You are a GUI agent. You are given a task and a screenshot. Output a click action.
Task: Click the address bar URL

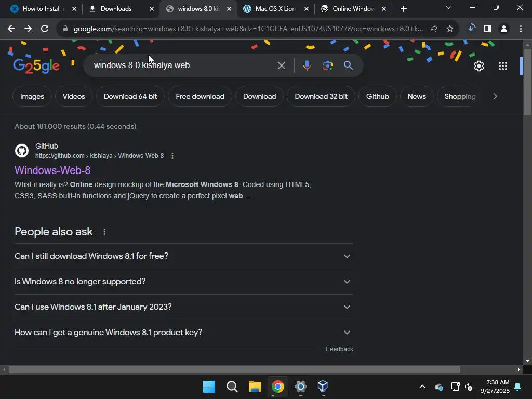click(248, 29)
